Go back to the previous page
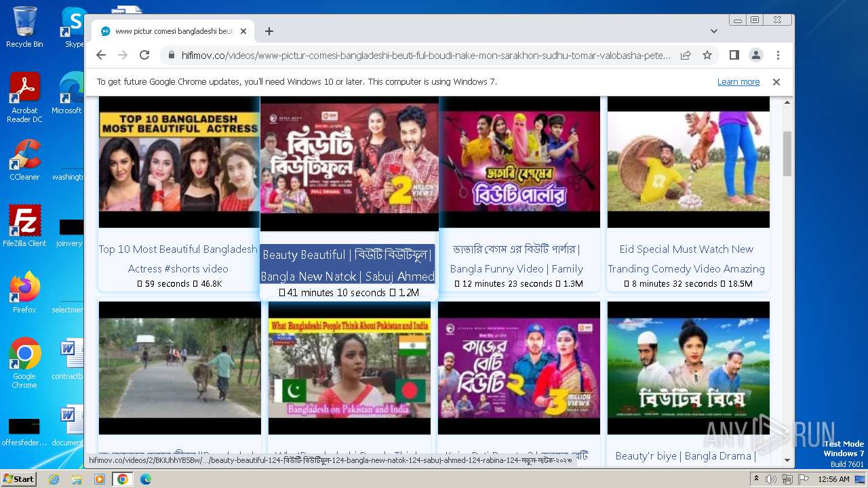The height and width of the screenshot is (488, 868). 101,55
